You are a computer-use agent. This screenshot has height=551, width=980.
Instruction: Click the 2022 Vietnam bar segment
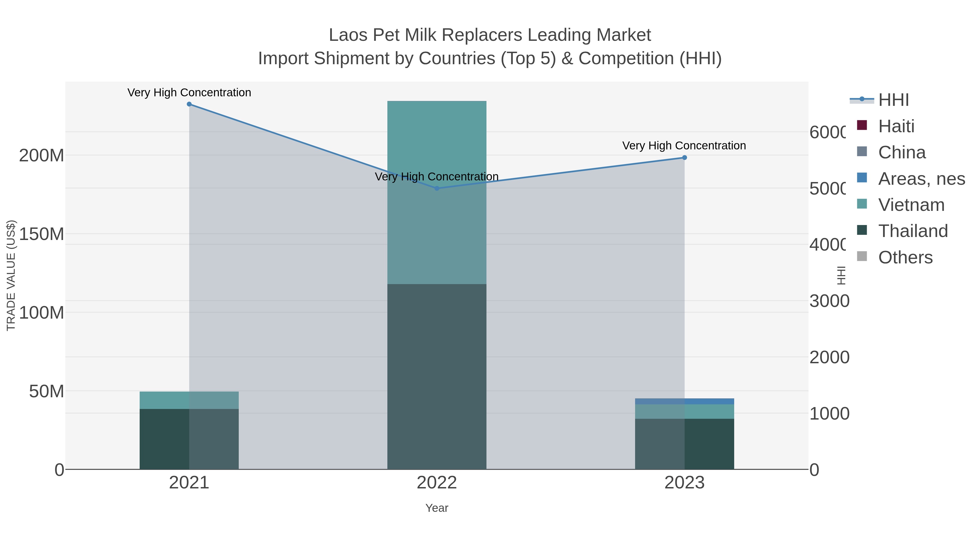click(437, 192)
